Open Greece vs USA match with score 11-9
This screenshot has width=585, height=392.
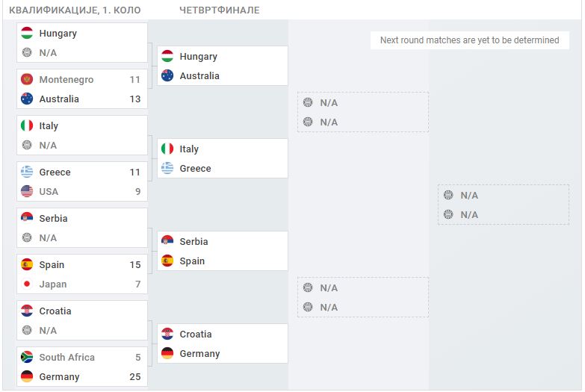[x=82, y=181]
